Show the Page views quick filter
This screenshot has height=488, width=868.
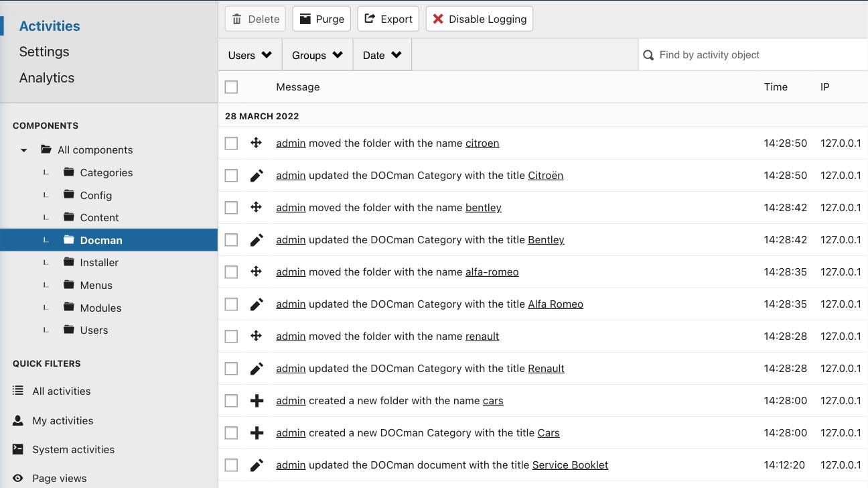[x=59, y=479]
